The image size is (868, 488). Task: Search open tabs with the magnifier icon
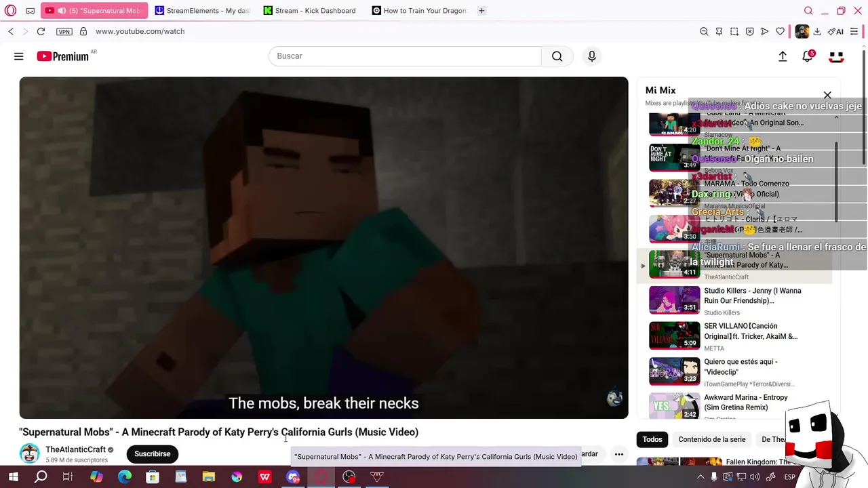808,11
